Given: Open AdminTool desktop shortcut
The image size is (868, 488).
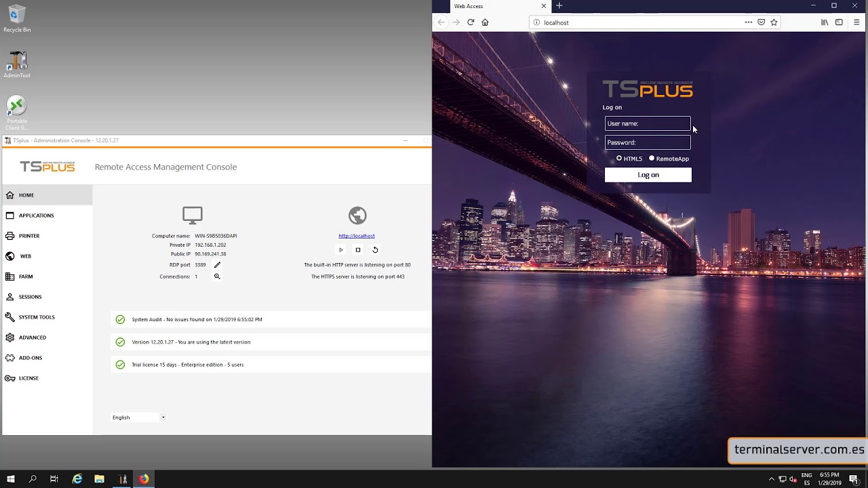Looking at the screenshot, I should point(17,64).
